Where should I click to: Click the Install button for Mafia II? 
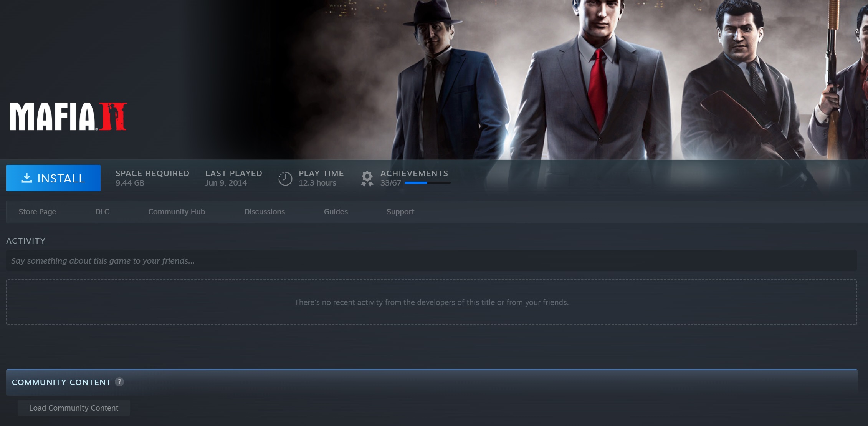pos(53,178)
